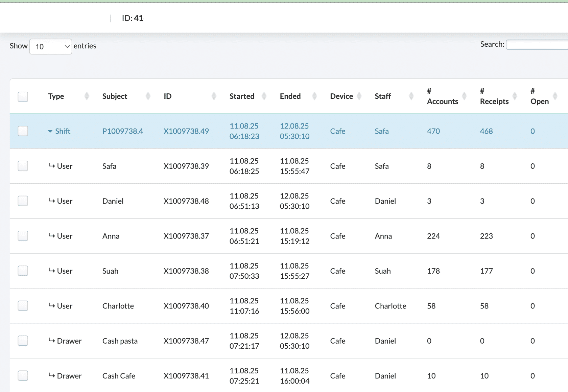The image size is (568, 392).
Task: Tick the Cash pasta drawer row checkbox
Action: (x=23, y=341)
